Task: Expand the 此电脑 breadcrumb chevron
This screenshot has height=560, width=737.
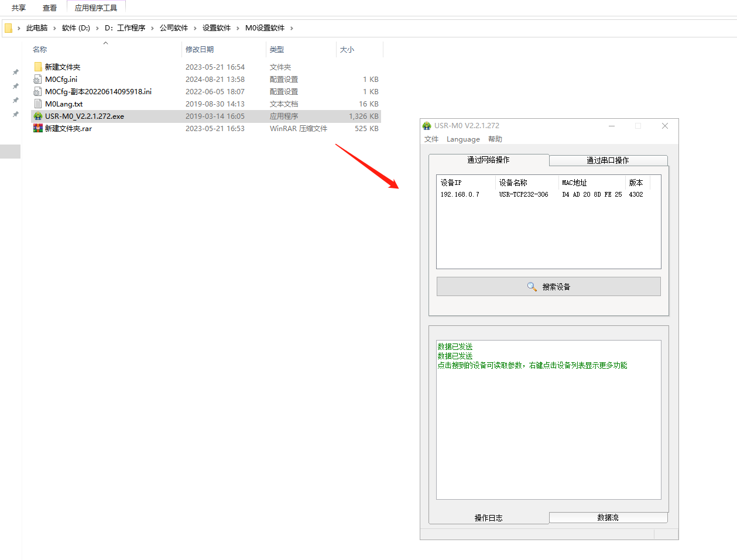Action: point(54,28)
